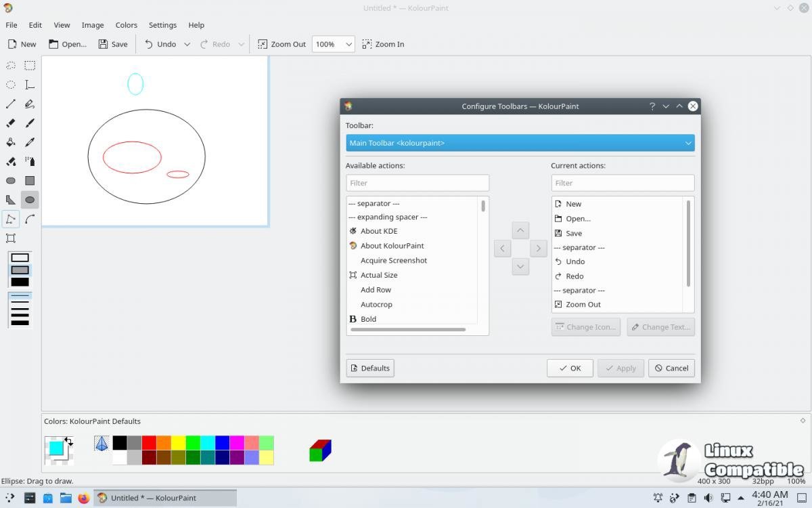812x508 pixels.
Task: Click the swap foreground/background colors arrow
Action: click(x=68, y=441)
